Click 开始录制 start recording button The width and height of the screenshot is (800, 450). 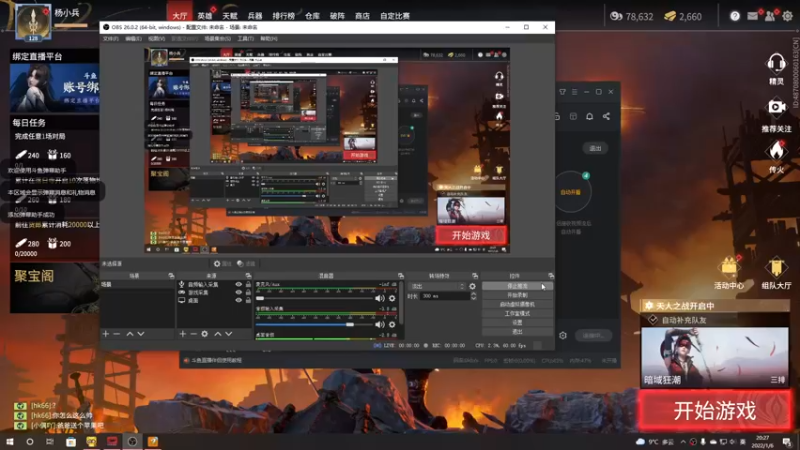[517, 295]
